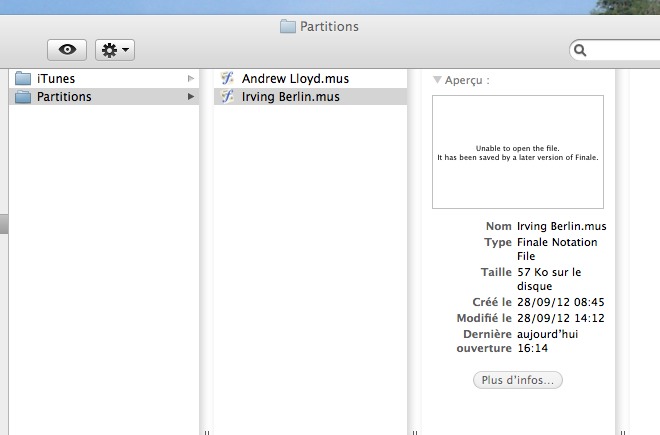The image size is (660, 435).
Task: Click the Andrew Lloyd.mus Finale file icon
Action: tap(227, 78)
